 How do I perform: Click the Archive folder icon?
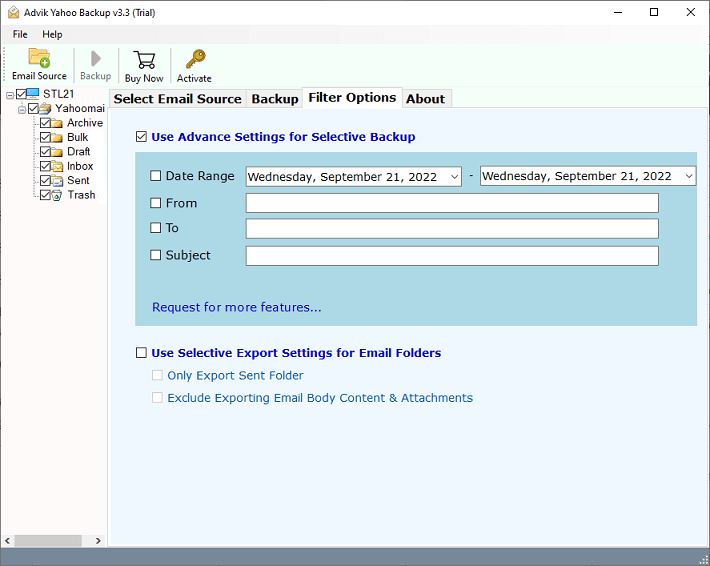click(57, 123)
